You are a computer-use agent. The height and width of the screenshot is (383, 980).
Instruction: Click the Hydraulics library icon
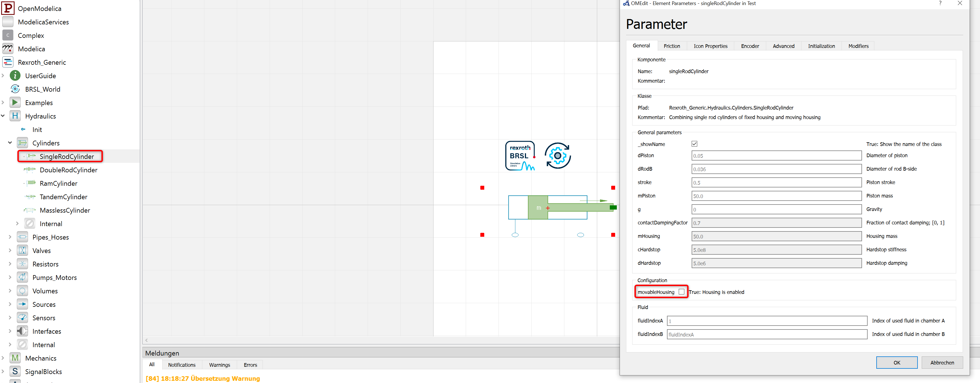tap(15, 116)
